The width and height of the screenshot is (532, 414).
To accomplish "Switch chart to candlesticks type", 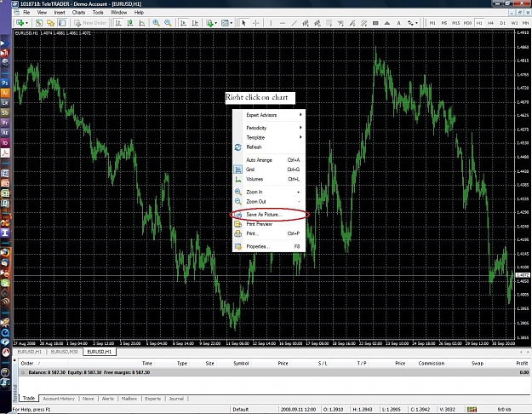I will [130, 23].
